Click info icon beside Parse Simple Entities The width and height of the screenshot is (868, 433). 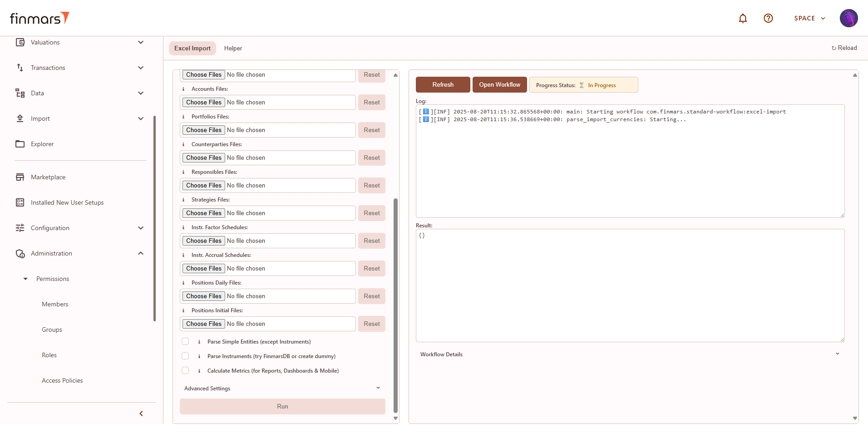[199, 342]
